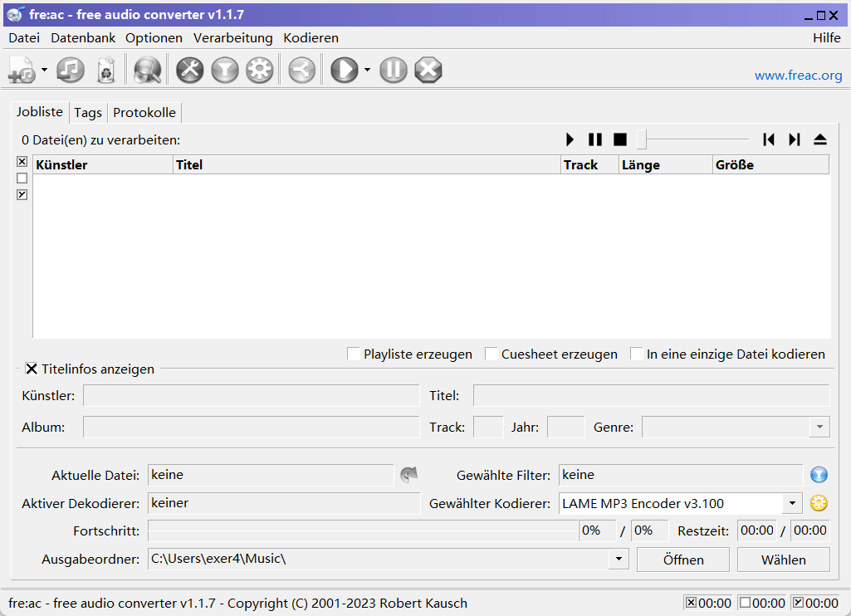Configure the selected encoder using the funnel icon
This screenshot has height=616, width=851.
224,70
